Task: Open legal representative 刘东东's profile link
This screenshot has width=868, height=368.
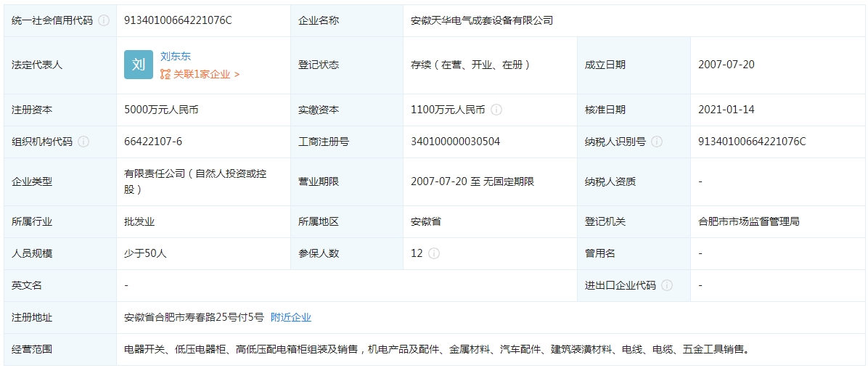Action: [x=176, y=56]
